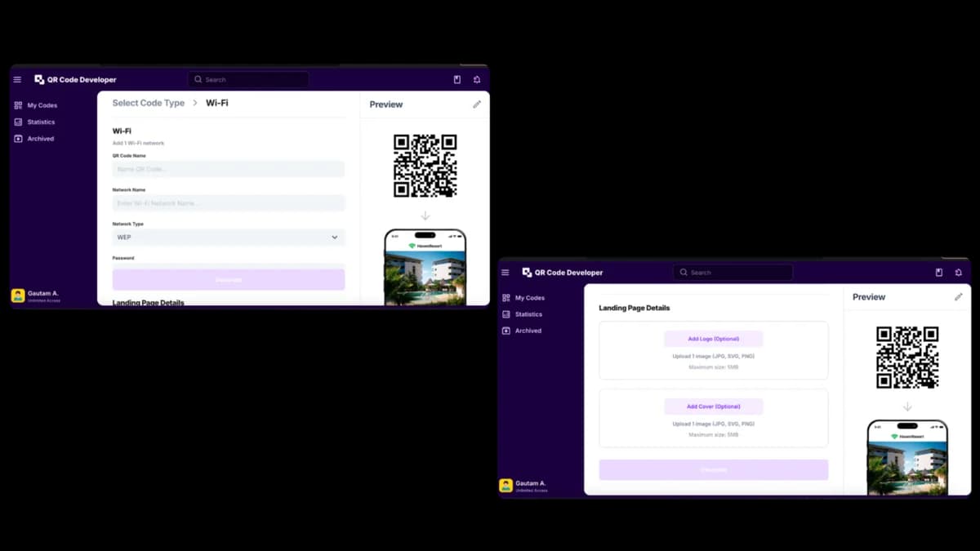Click the chevron after Select Code Type
The height and width of the screenshot is (551, 980).
(x=195, y=103)
